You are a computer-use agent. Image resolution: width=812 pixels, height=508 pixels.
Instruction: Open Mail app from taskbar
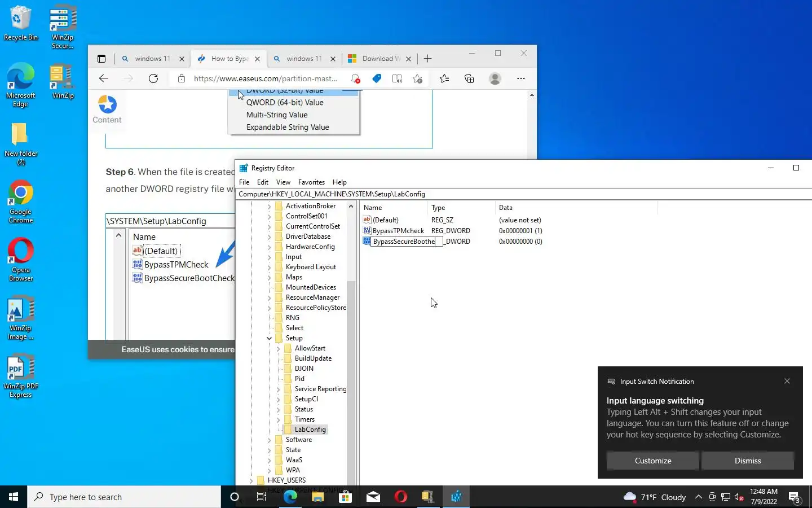(373, 497)
